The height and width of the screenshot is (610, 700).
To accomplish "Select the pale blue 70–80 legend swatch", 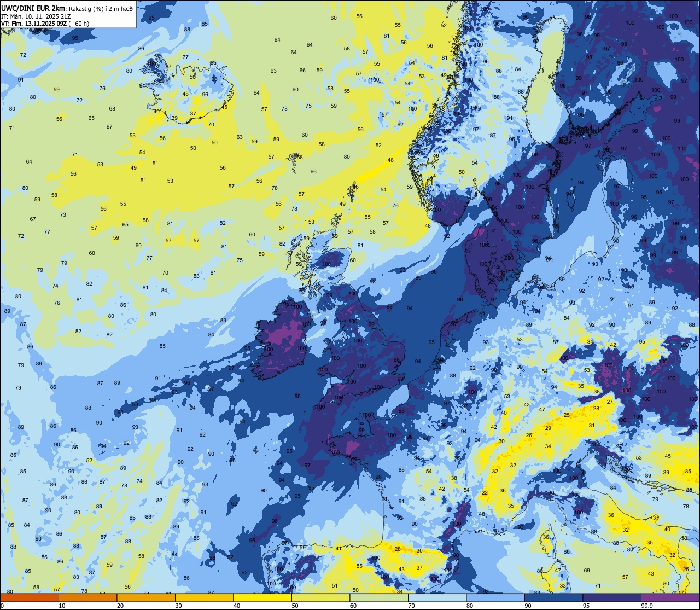I will pos(437,598).
